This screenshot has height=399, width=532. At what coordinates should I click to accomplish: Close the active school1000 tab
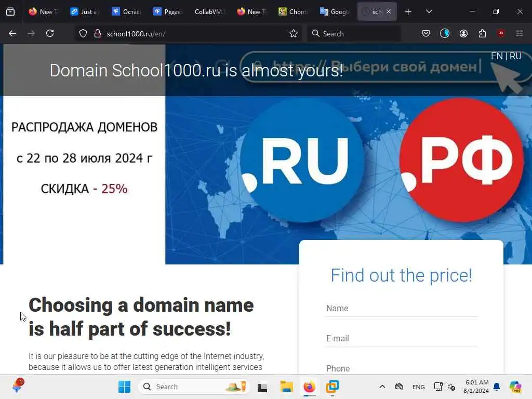point(389,12)
